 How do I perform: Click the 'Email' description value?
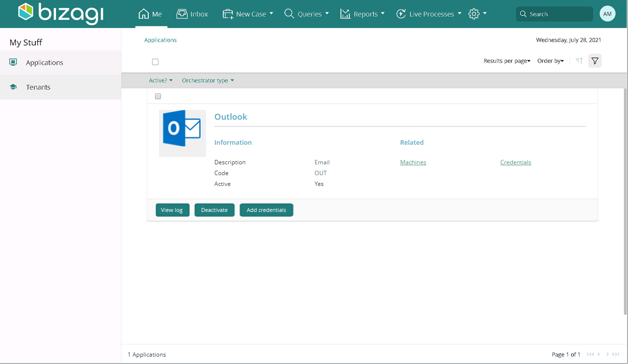click(322, 162)
